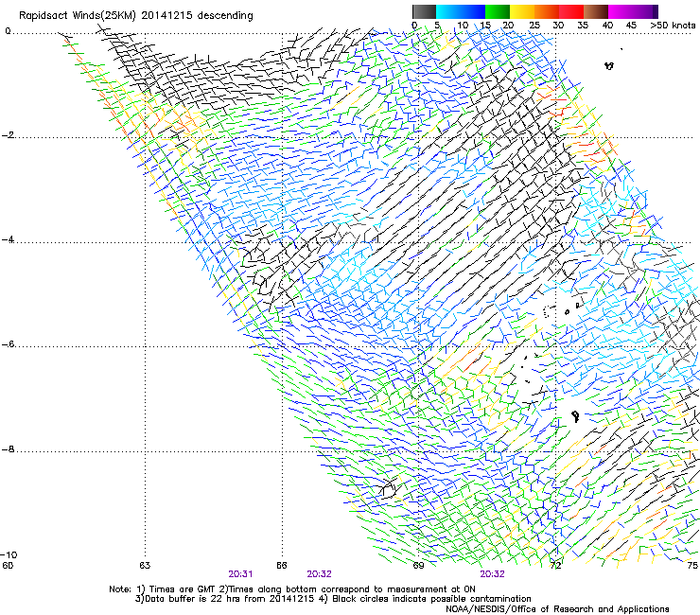Click the "25" legend scale label
The width and height of the screenshot is (700, 615).
click(534, 25)
